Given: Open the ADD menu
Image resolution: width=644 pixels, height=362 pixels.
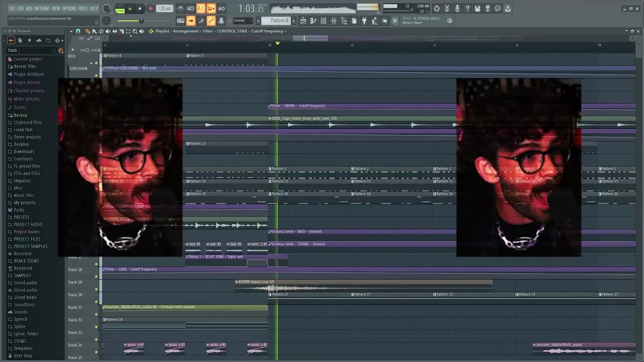Looking at the screenshot, I should 29,9.
